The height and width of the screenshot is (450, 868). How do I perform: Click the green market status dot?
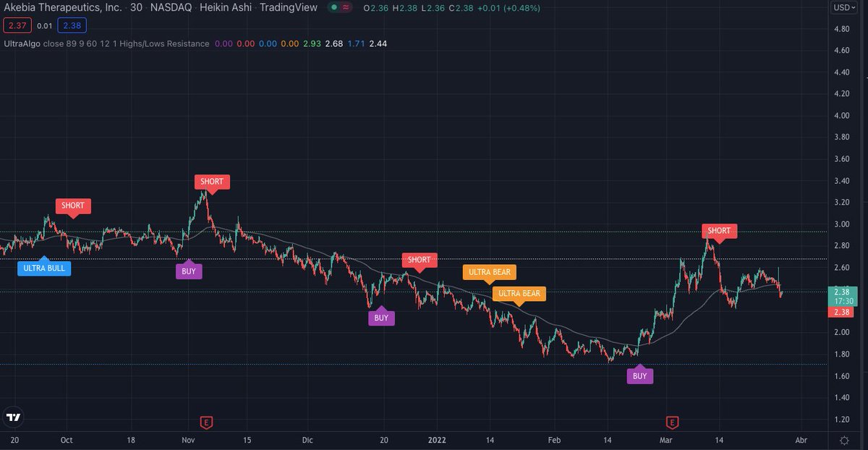click(333, 8)
